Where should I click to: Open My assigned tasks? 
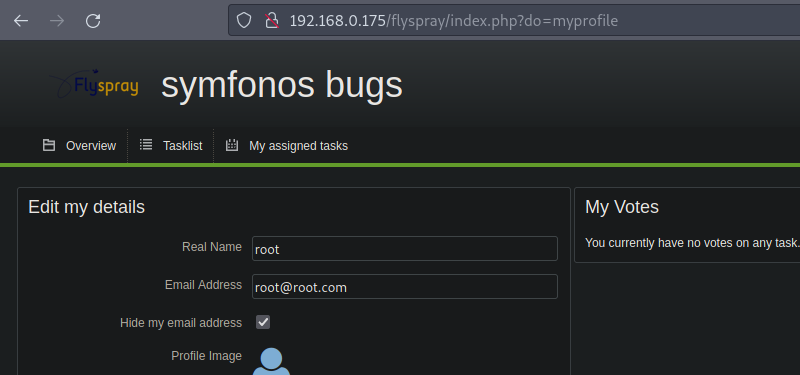coord(298,146)
